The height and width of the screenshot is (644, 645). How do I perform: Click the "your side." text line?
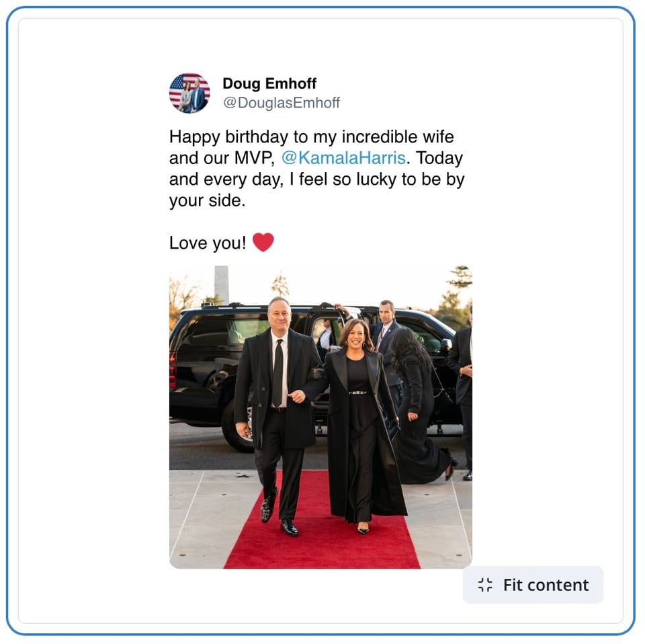208,201
